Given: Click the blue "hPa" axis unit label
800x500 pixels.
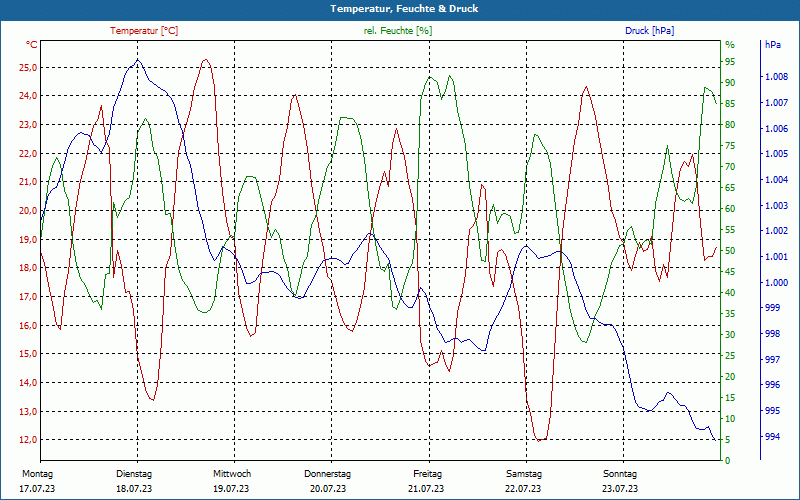Looking at the screenshot, I should pyautogui.click(x=772, y=45).
